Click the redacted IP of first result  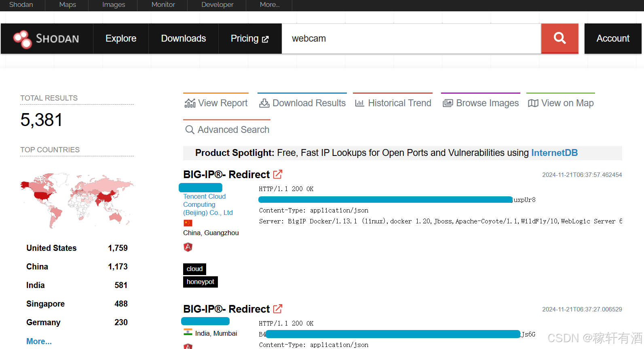click(x=201, y=187)
